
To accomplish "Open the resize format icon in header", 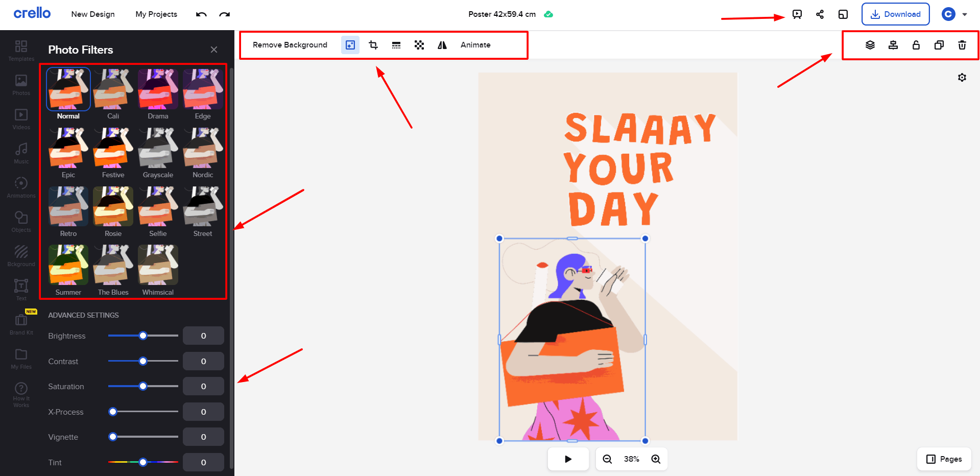I will click(x=843, y=14).
